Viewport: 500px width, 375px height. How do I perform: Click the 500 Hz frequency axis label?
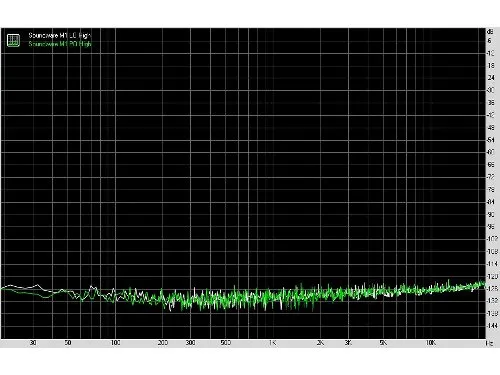coord(226,343)
